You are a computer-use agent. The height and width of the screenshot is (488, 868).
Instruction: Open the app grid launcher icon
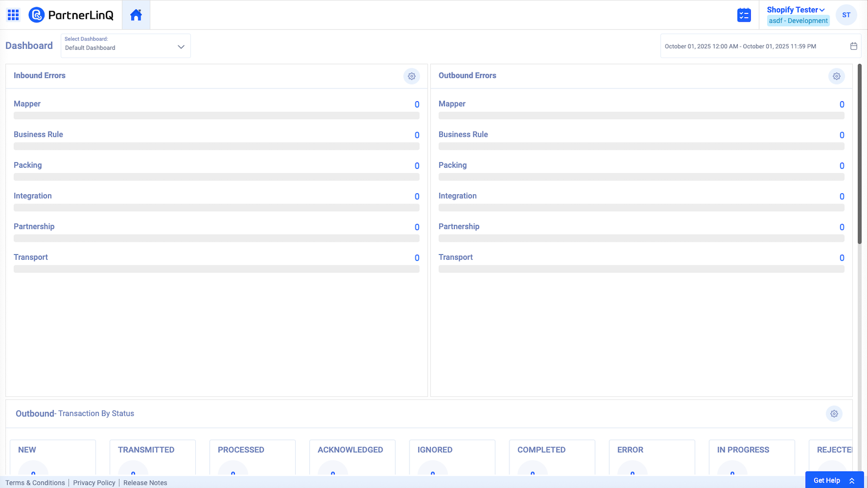pyautogui.click(x=13, y=15)
